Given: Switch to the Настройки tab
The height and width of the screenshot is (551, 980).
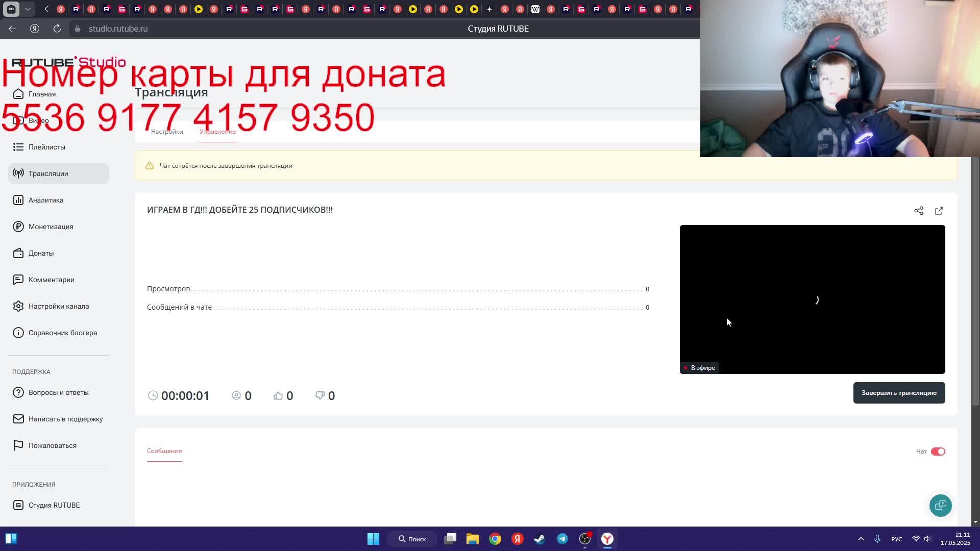Looking at the screenshot, I should click(x=167, y=132).
